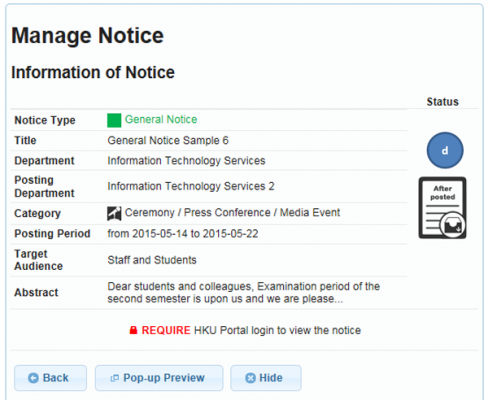The image size is (488, 400).
Task: Click the 'Ceremony / Press Conference / Media Event' text
Action: (232, 212)
